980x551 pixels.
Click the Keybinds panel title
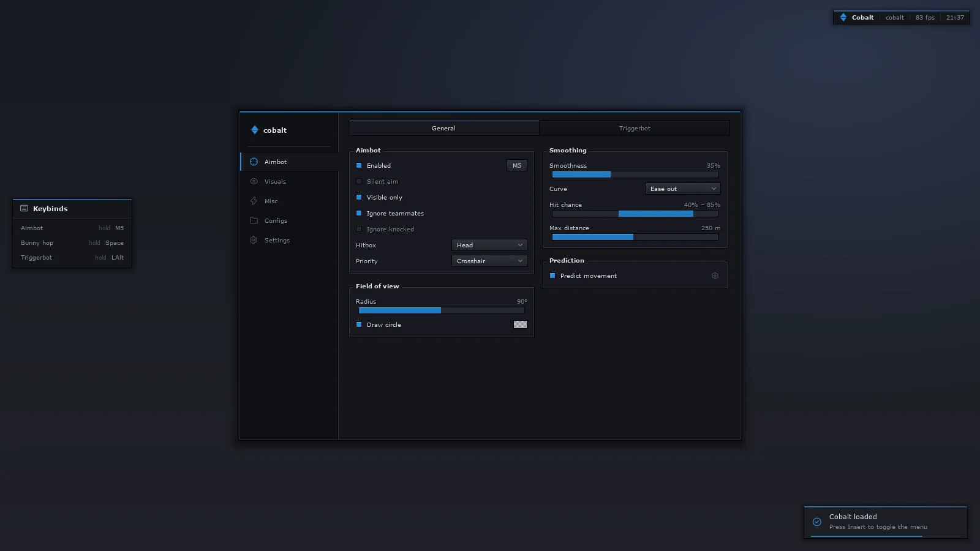click(50, 208)
